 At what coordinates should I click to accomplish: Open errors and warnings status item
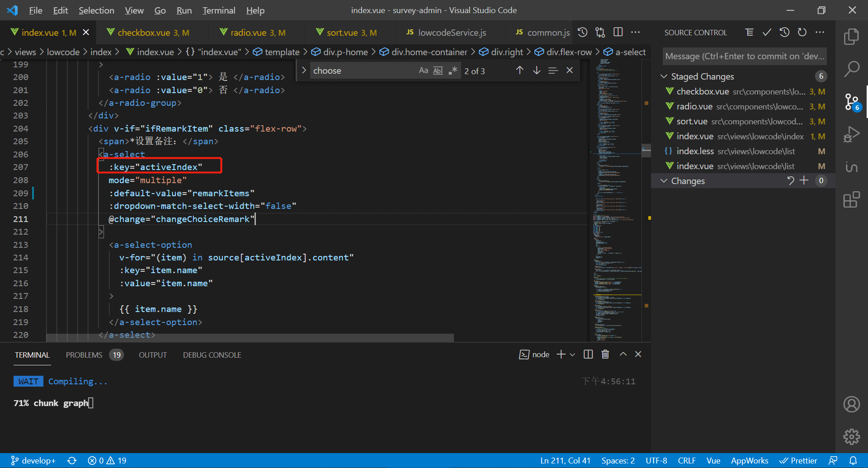tap(107, 460)
